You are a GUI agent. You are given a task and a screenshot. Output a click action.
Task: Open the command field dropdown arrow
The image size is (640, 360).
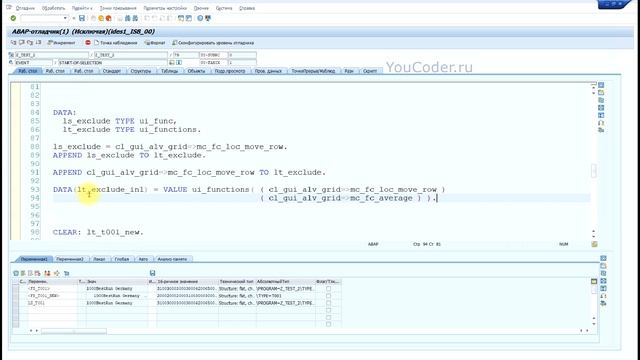pos(65,18)
